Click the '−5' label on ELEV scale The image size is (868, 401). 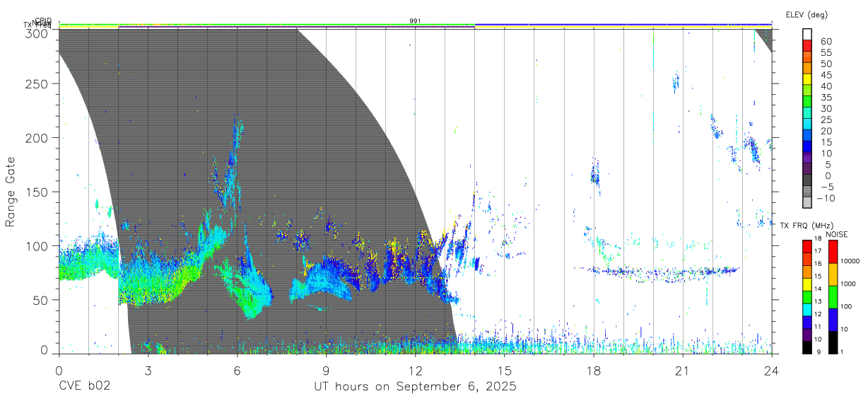(x=826, y=187)
